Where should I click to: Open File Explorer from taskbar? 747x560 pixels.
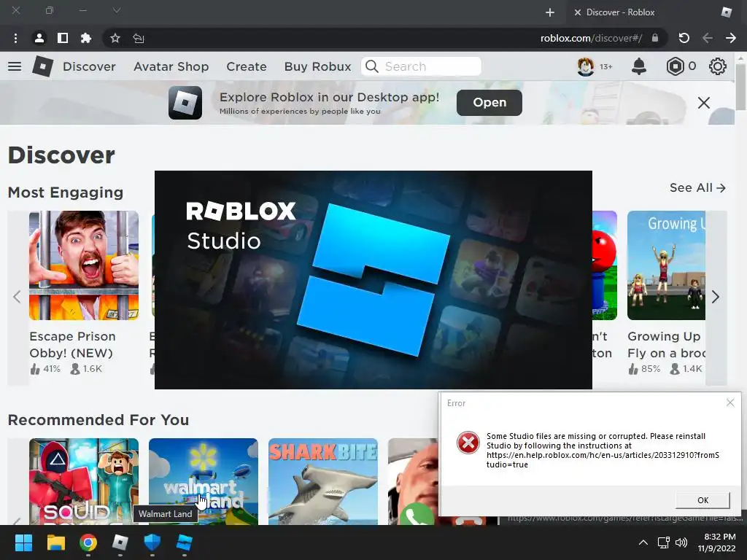[55, 542]
